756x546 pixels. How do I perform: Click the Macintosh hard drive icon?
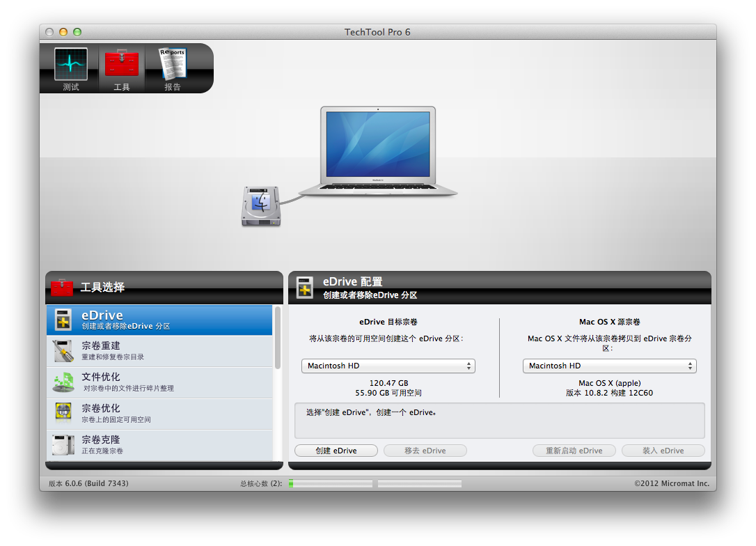pos(261,206)
